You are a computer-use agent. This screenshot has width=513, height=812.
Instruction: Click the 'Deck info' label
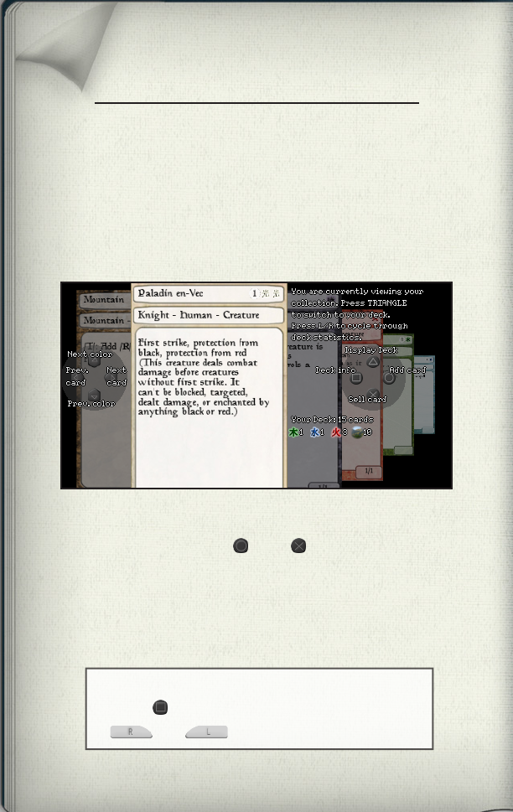(x=335, y=370)
